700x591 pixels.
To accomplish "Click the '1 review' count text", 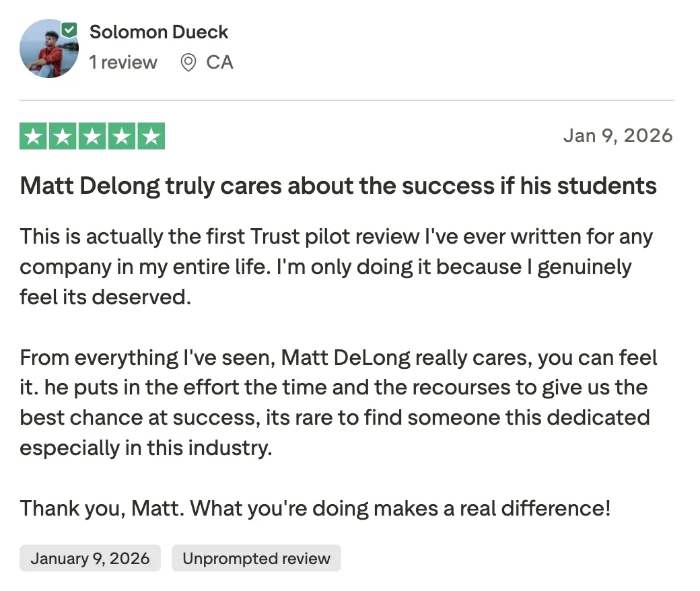I will (123, 63).
